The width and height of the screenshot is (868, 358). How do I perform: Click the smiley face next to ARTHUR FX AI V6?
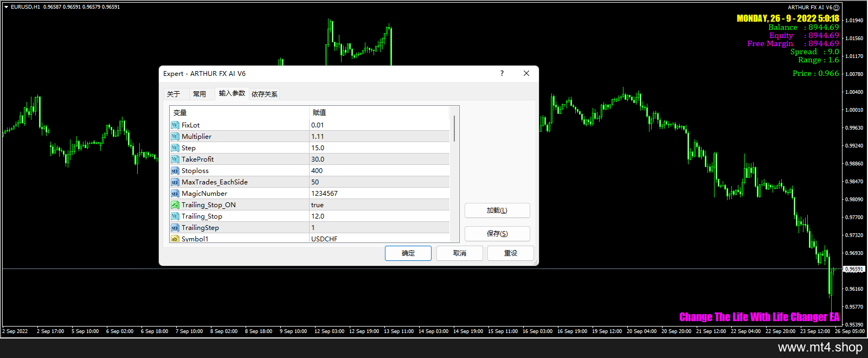pos(837,8)
